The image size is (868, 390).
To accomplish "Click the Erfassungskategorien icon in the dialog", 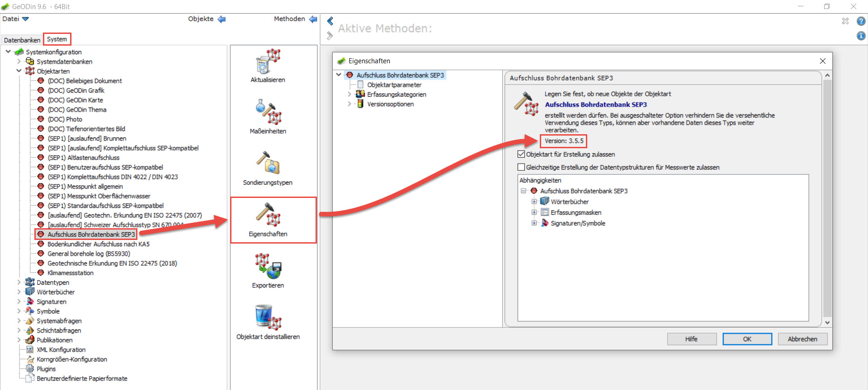I will 360,94.
